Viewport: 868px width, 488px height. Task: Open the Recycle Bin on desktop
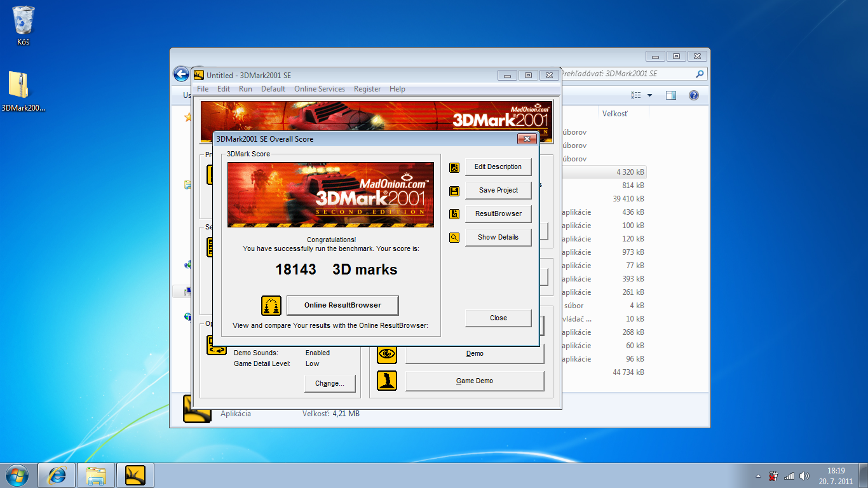[x=24, y=25]
